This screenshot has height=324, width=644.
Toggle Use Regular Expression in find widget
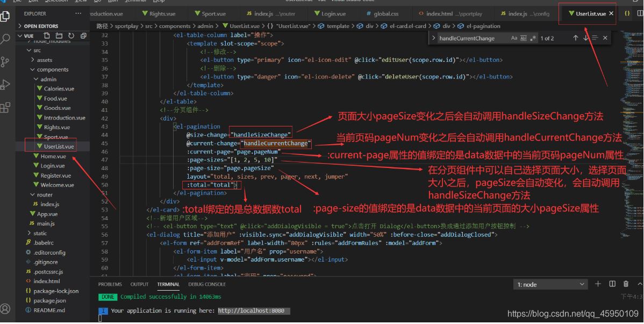tap(533, 38)
